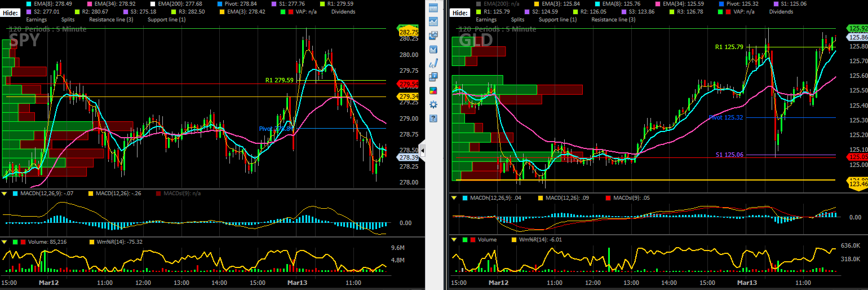Select the drawing pen tool icon
The height and width of the screenshot is (290, 868).
click(433, 63)
